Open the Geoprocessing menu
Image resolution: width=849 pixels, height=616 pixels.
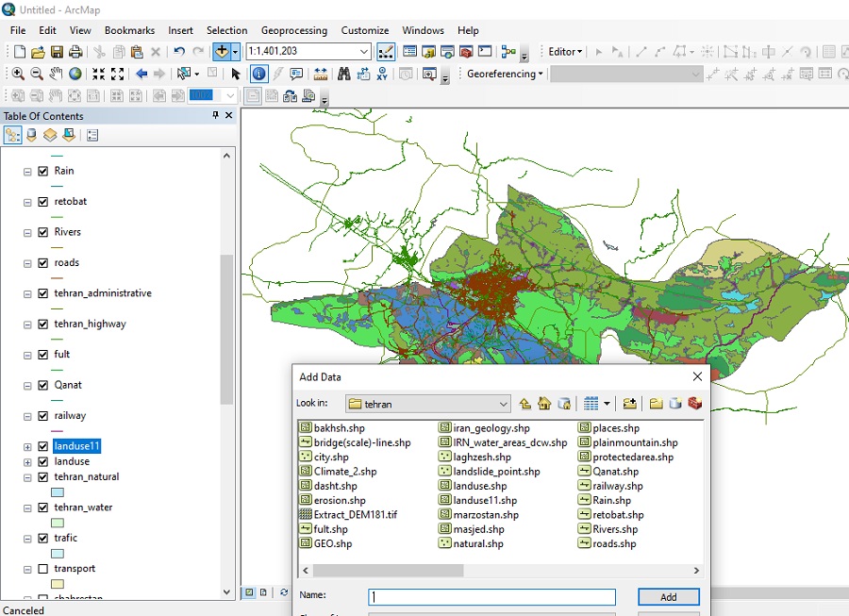pos(294,30)
